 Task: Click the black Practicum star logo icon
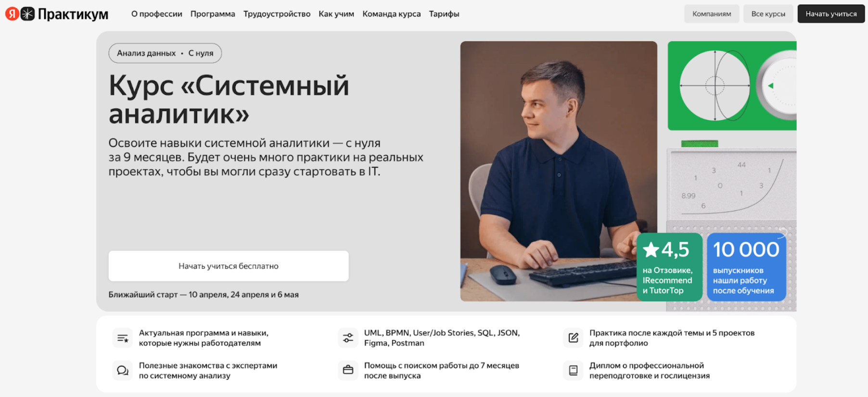[x=28, y=14]
